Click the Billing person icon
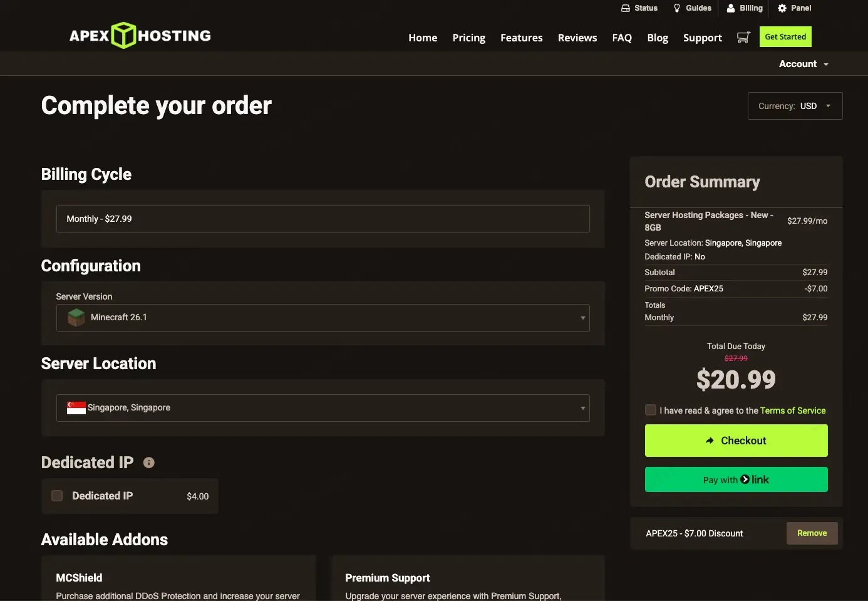868x601 pixels. tap(730, 8)
